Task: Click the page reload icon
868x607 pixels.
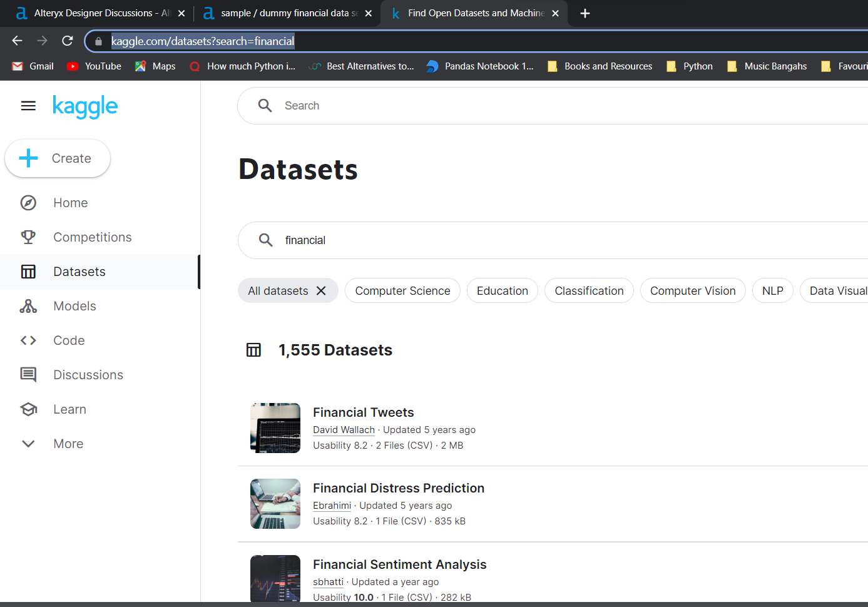Action: point(67,41)
